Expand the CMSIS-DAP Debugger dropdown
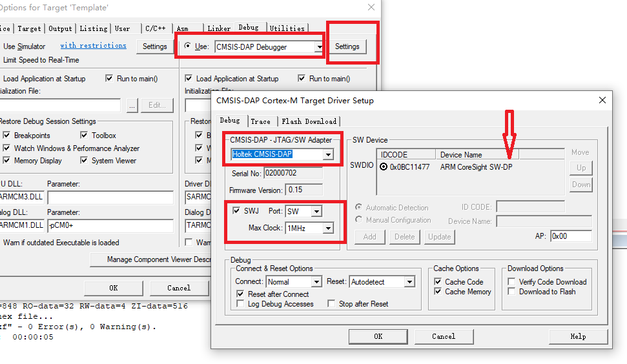Image resolution: width=627 pixels, height=364 pixels. [x=319, y=47]
